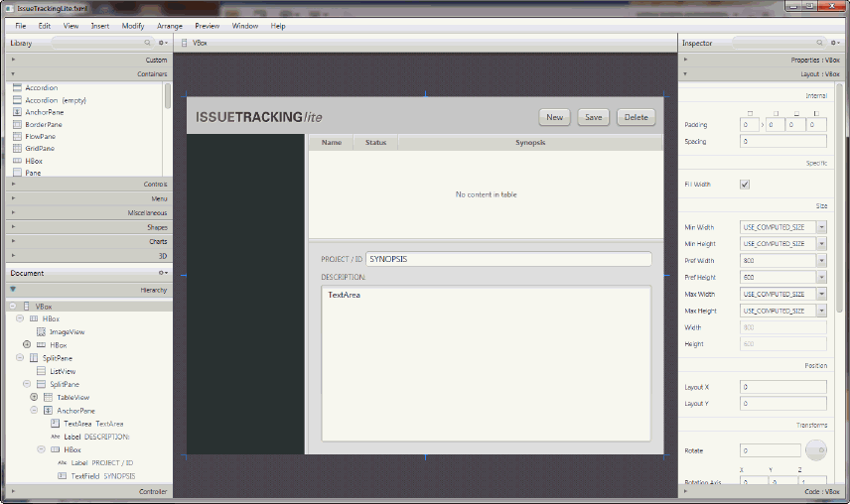Click the Library list scrollbar
The width and height of the screenshot is (850, 504).
168,96
